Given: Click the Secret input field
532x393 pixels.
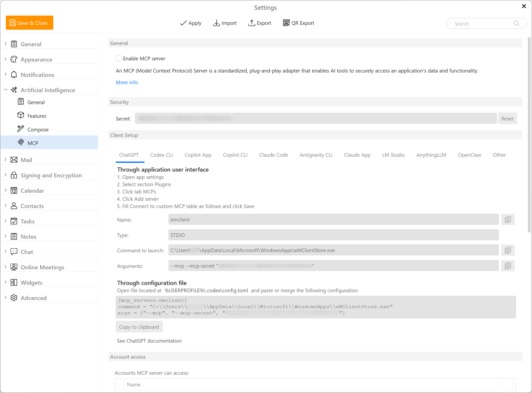Looking at the screenshot, I should (316, 119).
